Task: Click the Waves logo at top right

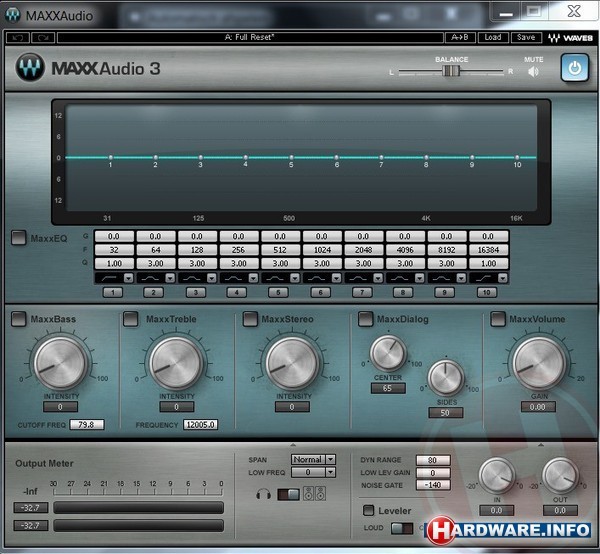Action: click(x=571, y=37)
